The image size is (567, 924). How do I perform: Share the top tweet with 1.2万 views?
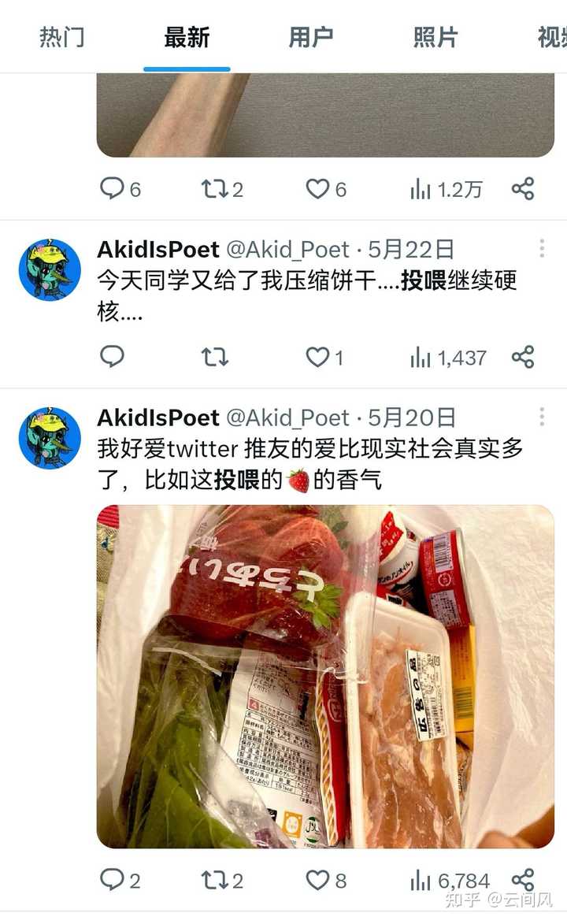[523, 189]
